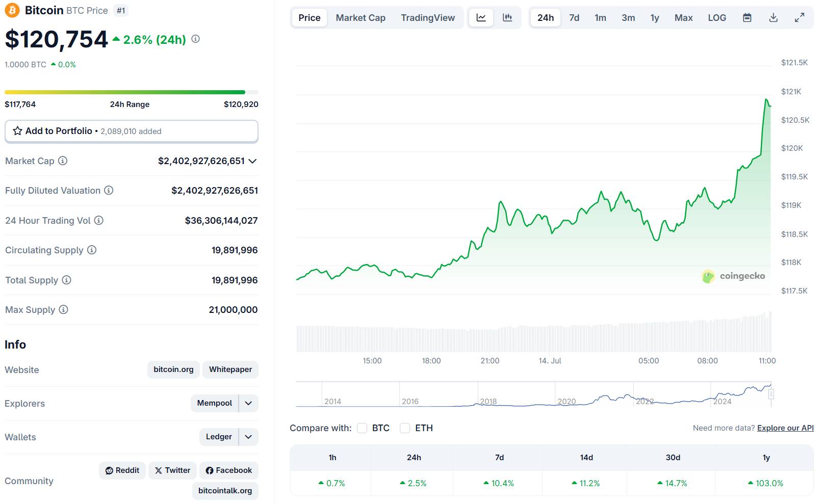822x504 pixels.
Task: Select the 1y time range
Action: click(655, 18)
